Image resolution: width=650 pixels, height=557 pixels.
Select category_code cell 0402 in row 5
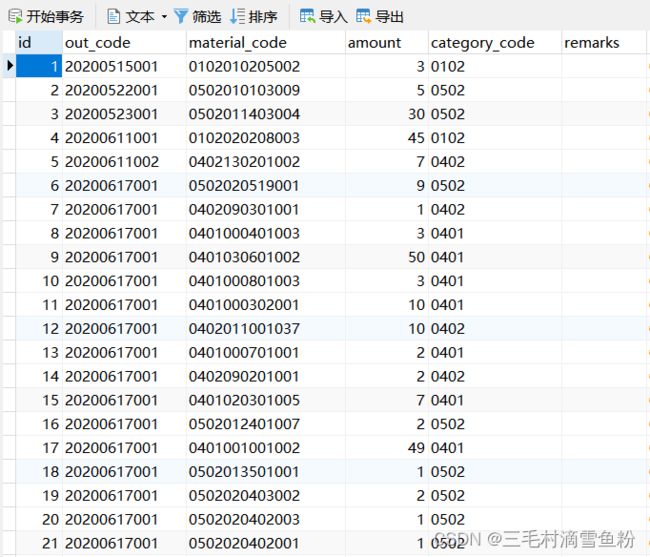[495, 161]
